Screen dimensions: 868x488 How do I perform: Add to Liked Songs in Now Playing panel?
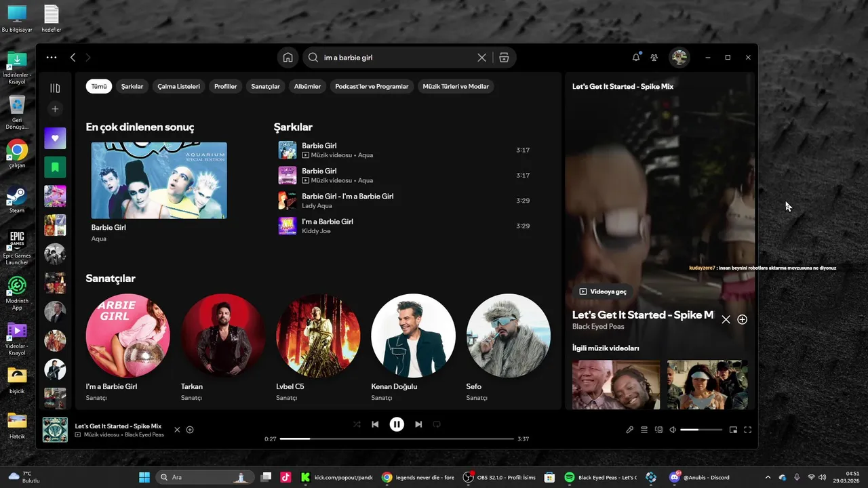742,319
